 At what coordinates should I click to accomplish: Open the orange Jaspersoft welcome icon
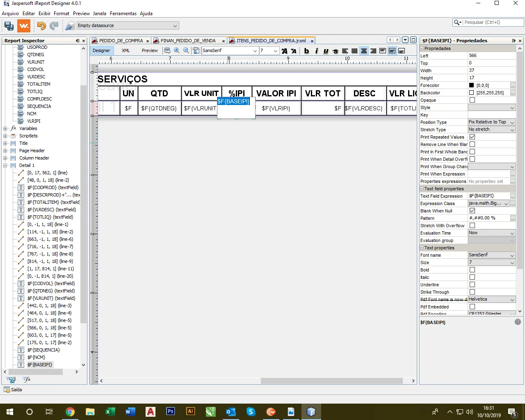pyautogui.click(x=24, y=26)
